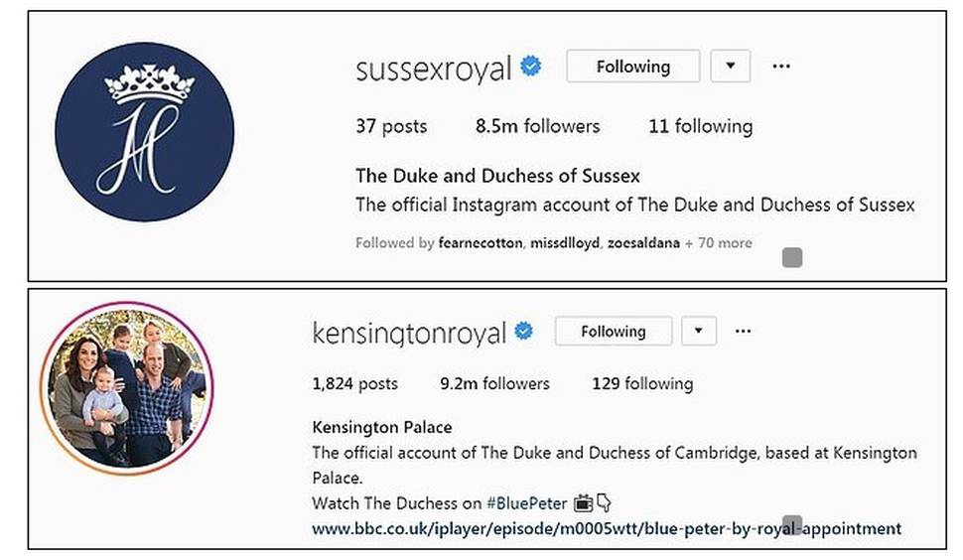Open the zoesaldana follower profile
This screenshot has height=560, width=963.
tap(640, 243)
